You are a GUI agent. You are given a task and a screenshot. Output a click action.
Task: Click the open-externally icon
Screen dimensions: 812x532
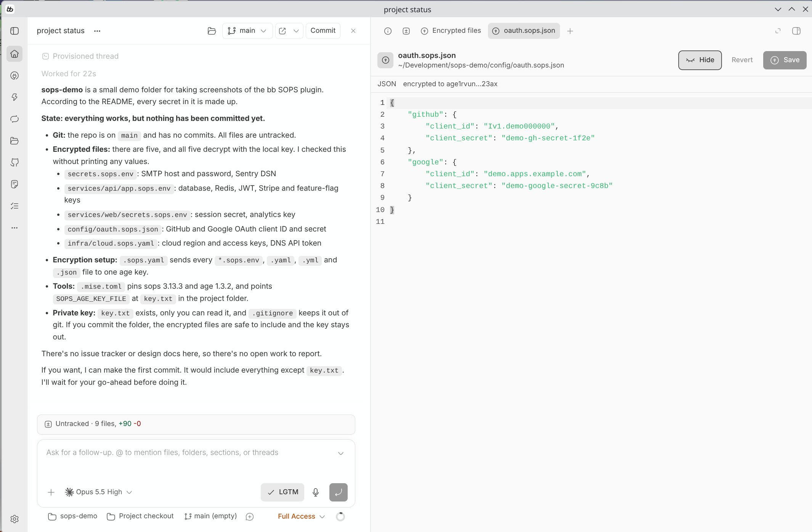(x=282, y=31)
